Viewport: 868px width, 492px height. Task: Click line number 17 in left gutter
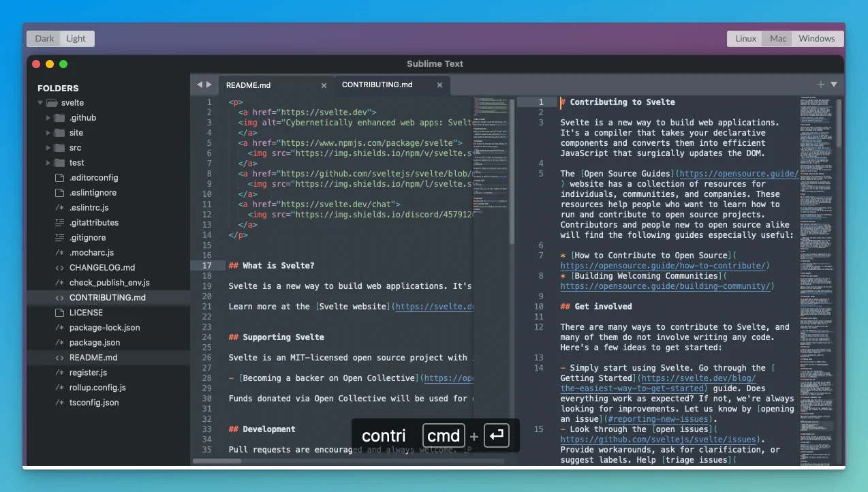207,266
